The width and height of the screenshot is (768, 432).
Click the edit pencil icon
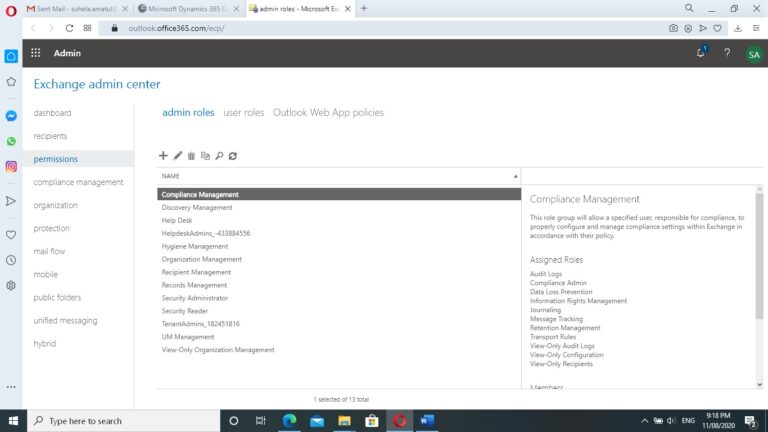pos(177,156)
